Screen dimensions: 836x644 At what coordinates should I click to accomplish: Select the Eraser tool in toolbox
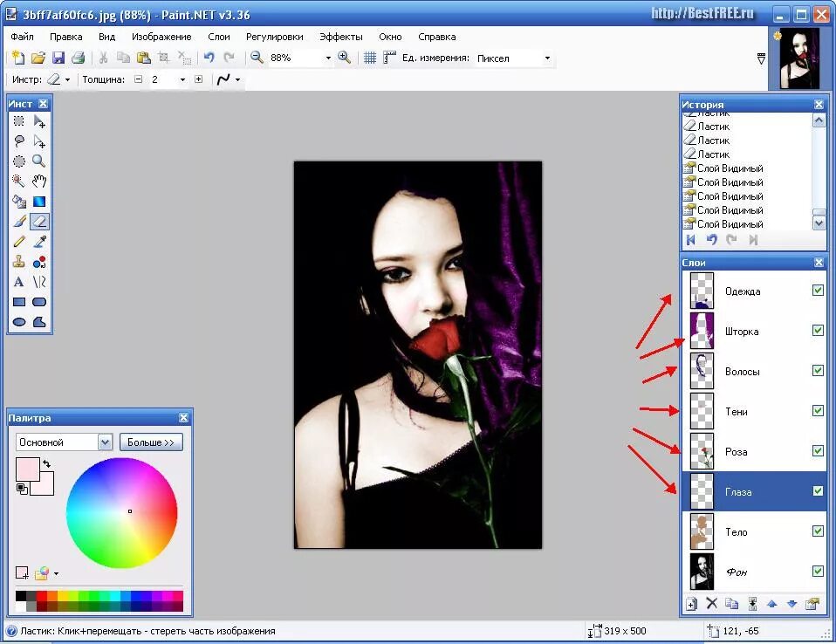pyautogui.click(x=39, y=222)
